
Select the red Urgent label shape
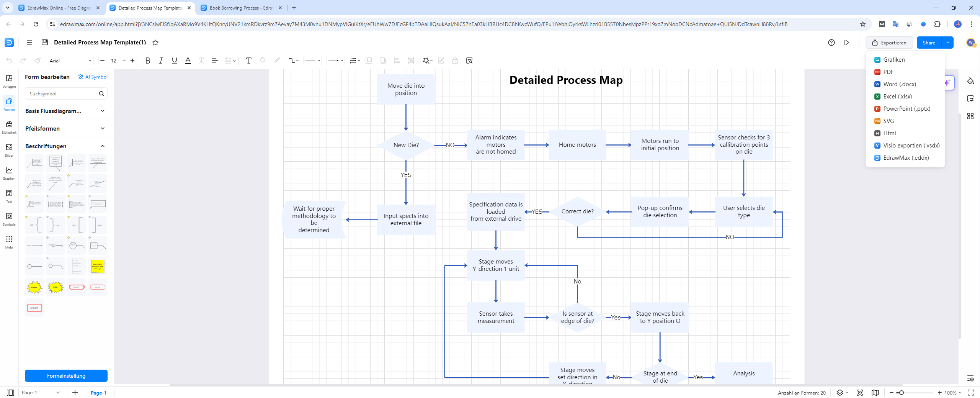34,308
